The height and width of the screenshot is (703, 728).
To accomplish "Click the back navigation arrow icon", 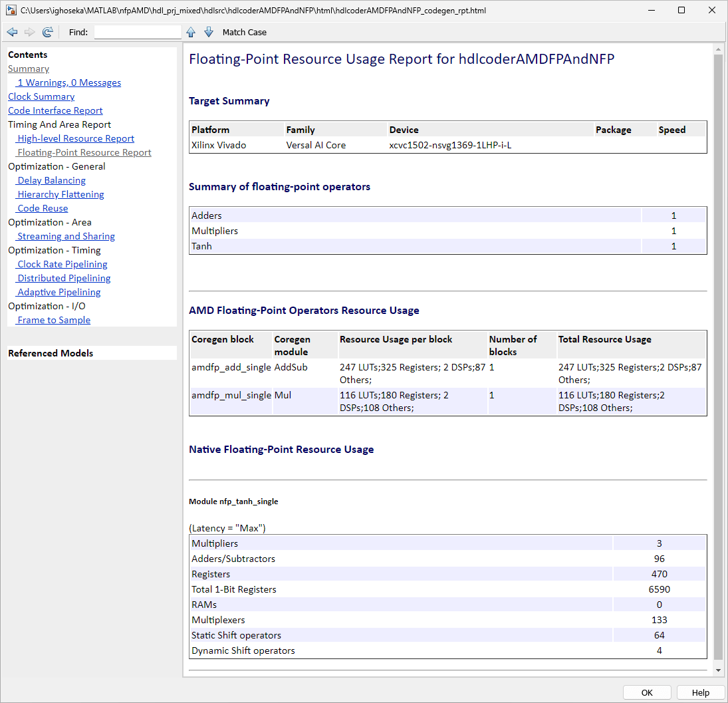I will (x=12, y=32).
